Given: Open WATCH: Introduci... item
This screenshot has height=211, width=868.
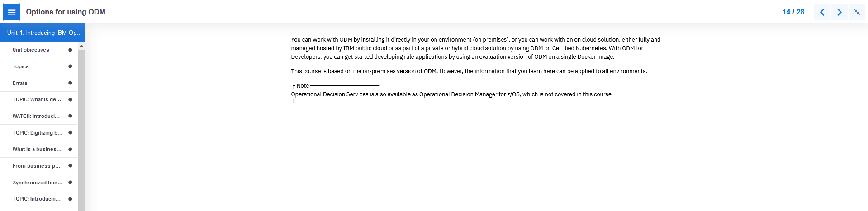Looking at the screenshot, I should [x=39, y=116].
